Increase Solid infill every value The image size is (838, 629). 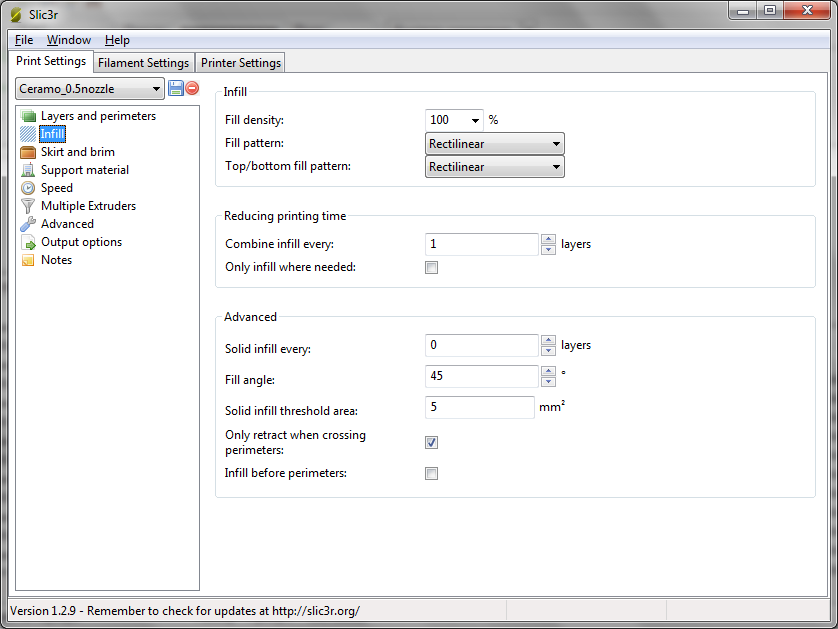(548, 340)
